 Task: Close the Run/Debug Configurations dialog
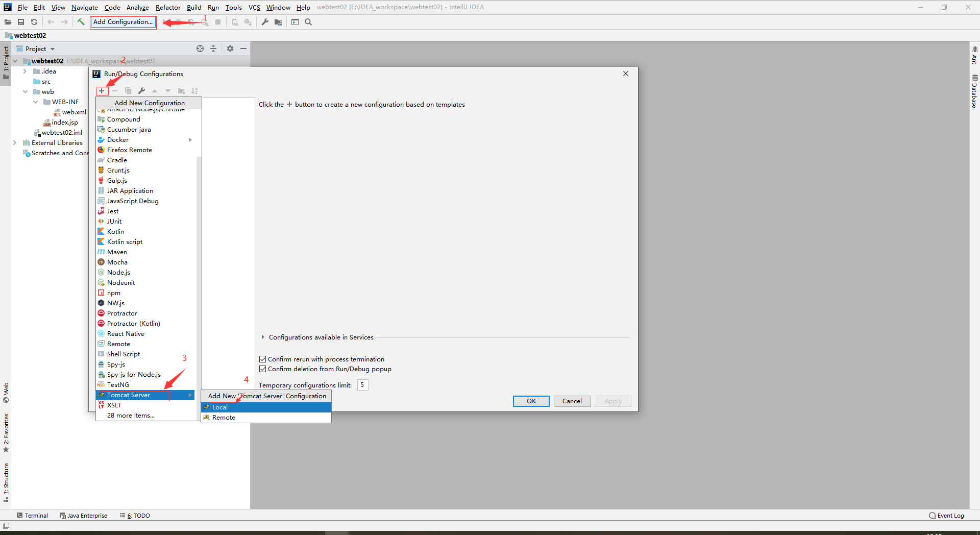tap(626, 74)
